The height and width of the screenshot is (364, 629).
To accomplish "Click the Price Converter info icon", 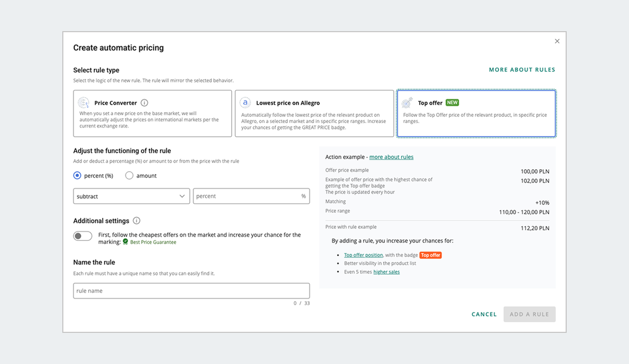I will [145, 103].
